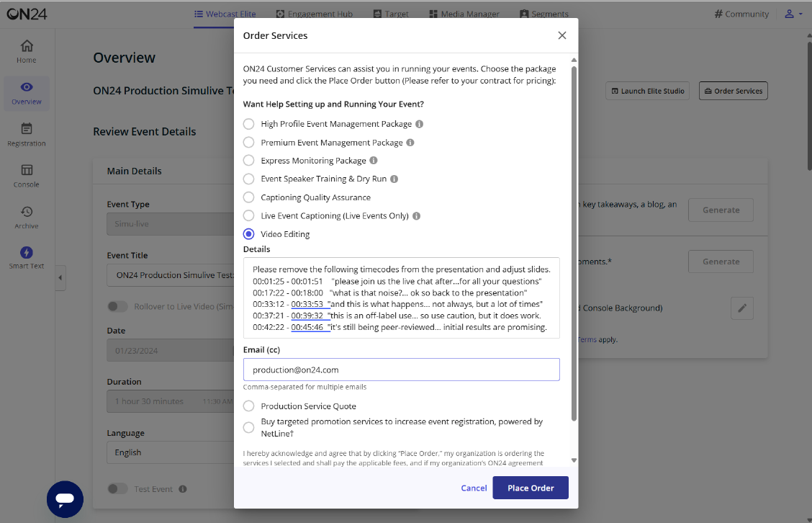Image resolution: width=812 pixels, height=523 pixels.
Task: Show info icon next to Test Event
Action: [x=183, y=489]
